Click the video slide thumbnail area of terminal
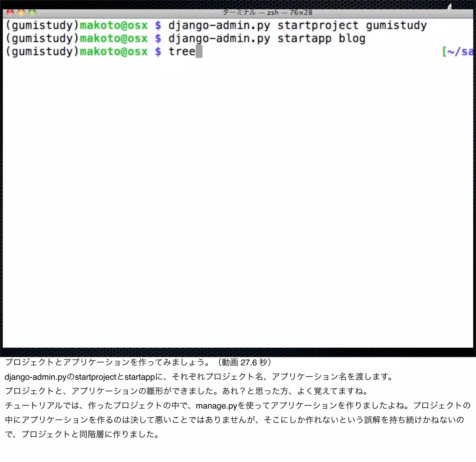This screenshot has height=462, width=476. pyautogui.click(x=238, y=178)
